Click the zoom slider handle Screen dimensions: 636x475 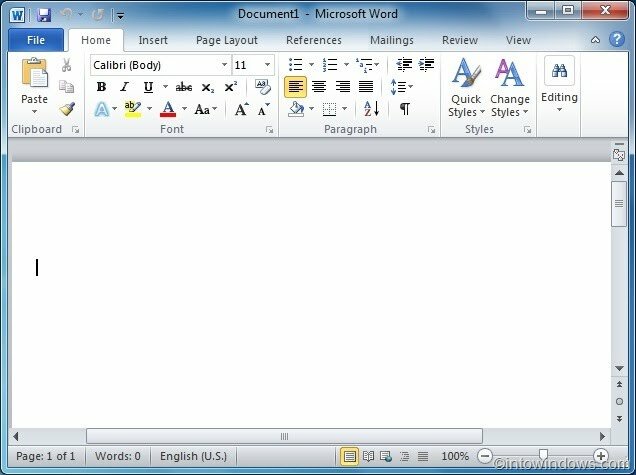(x=543, y=454)
